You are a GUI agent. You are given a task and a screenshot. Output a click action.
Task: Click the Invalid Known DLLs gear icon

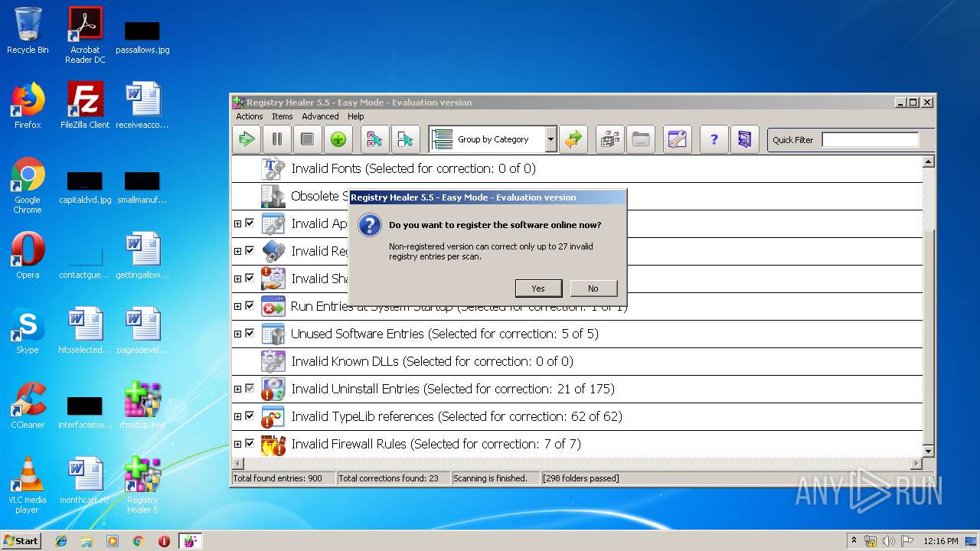tap(273, 361)
